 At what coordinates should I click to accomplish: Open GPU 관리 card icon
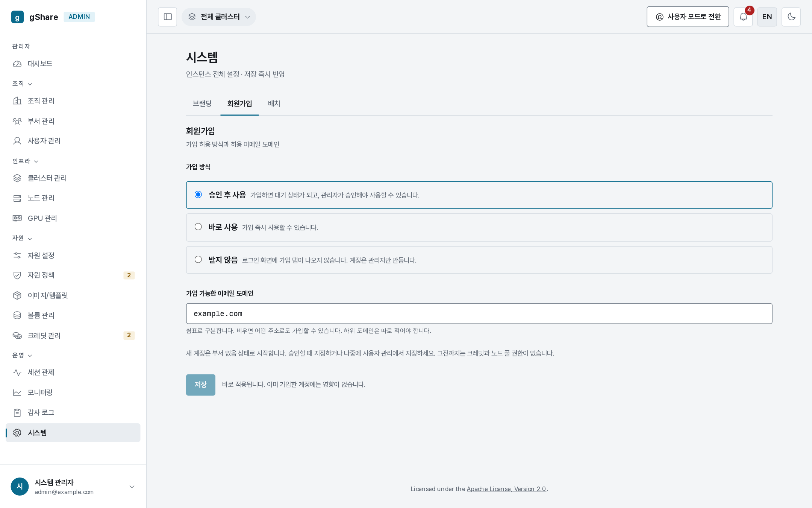[17, 218]
